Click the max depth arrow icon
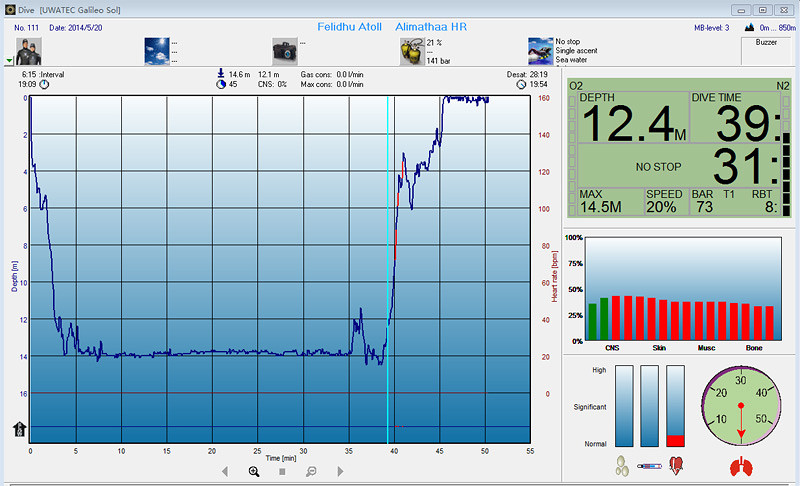The width and height of the screenshot is (800, 486). (221, 74)
